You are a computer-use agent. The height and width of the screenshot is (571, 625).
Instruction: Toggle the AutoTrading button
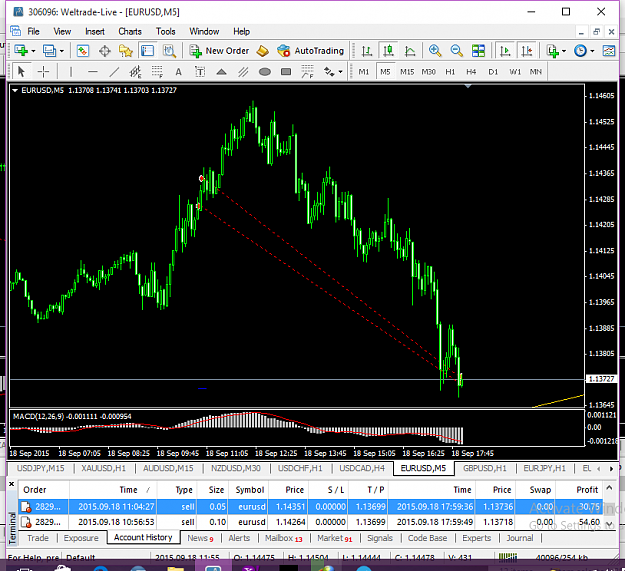click(311, 51)
